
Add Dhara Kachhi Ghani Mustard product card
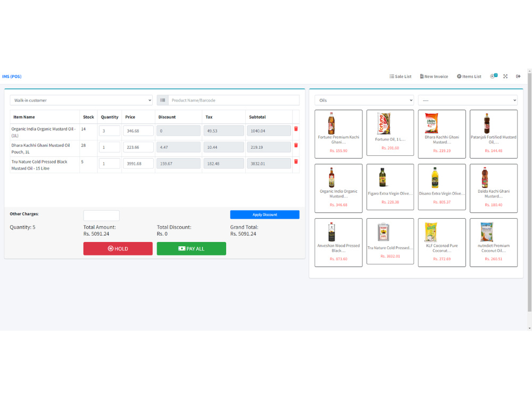[x=442, y=134]
